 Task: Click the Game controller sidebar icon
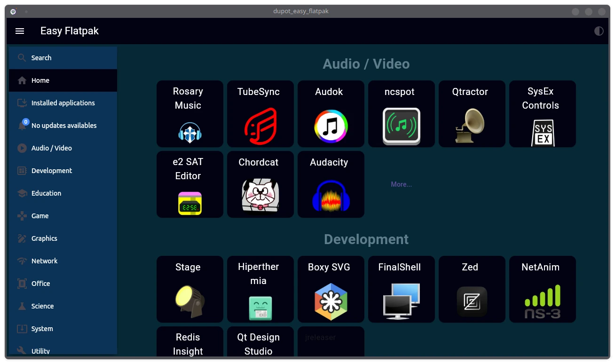pyautogui.click(x=22, y=216)
